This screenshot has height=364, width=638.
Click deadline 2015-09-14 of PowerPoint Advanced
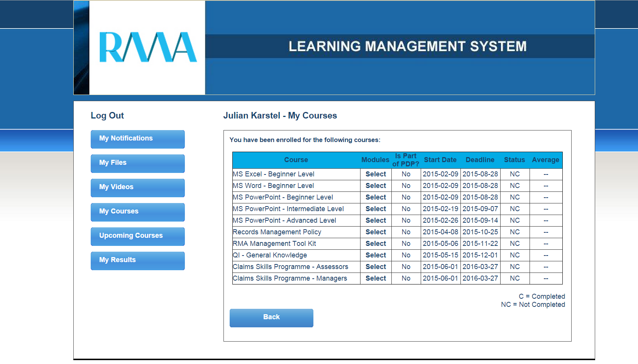pos(480,220)
